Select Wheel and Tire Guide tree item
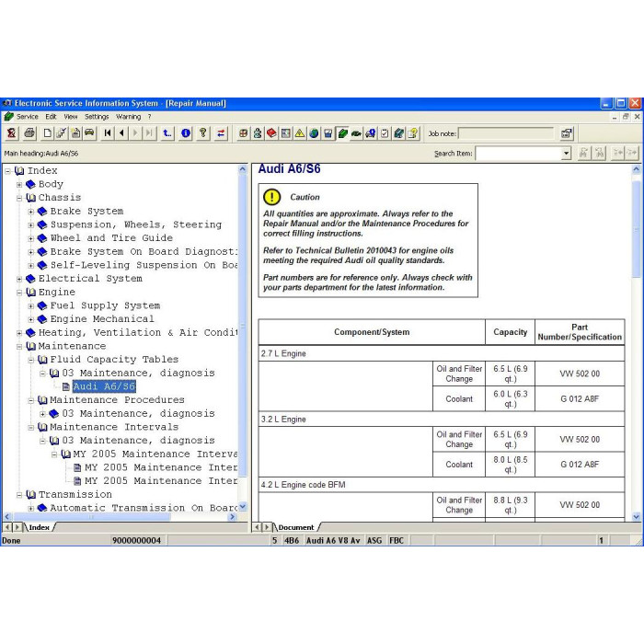 coord(111,237)
